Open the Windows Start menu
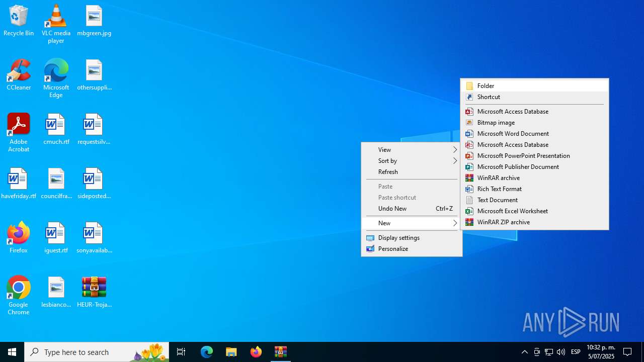 [12, 352]
